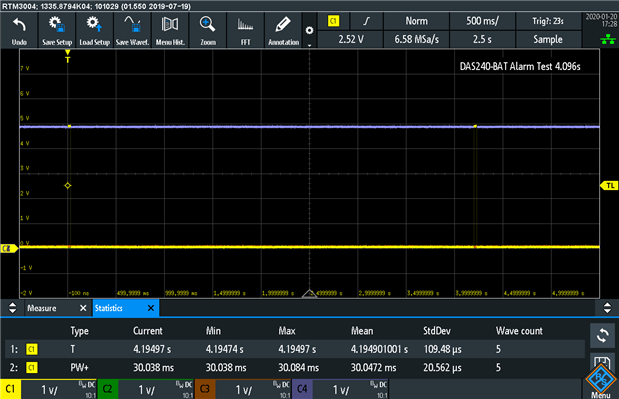Screen dimensions: 619x399
Task: Click the Sample acquisition mode button
Action: coord(548,39)
